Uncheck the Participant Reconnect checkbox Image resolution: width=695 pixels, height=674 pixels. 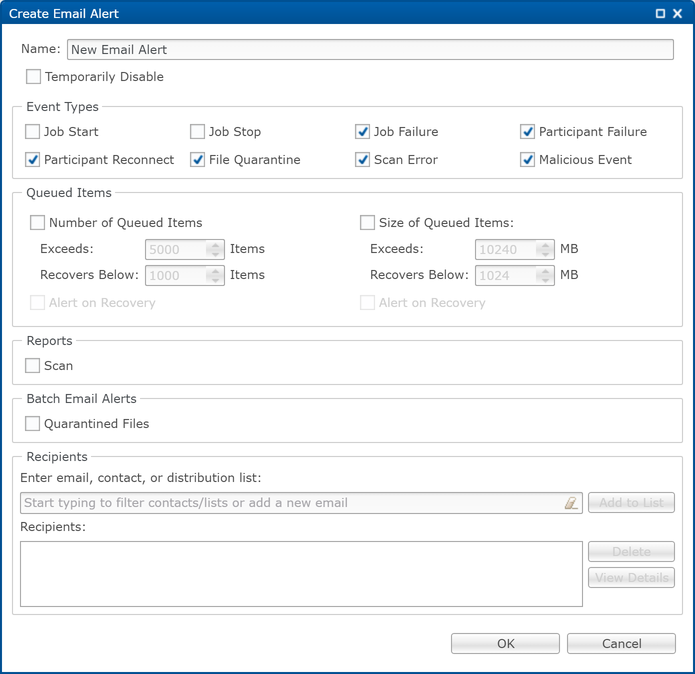click(x=32, y=160)
